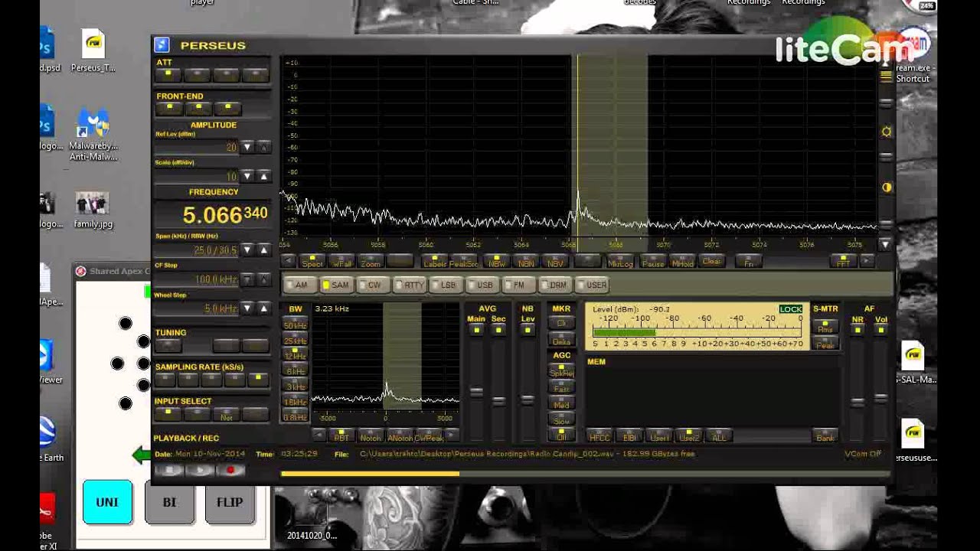Screen dimensions: 980x551
Task: Select LSB sideband mode
Action: click(x=446, y=285)
